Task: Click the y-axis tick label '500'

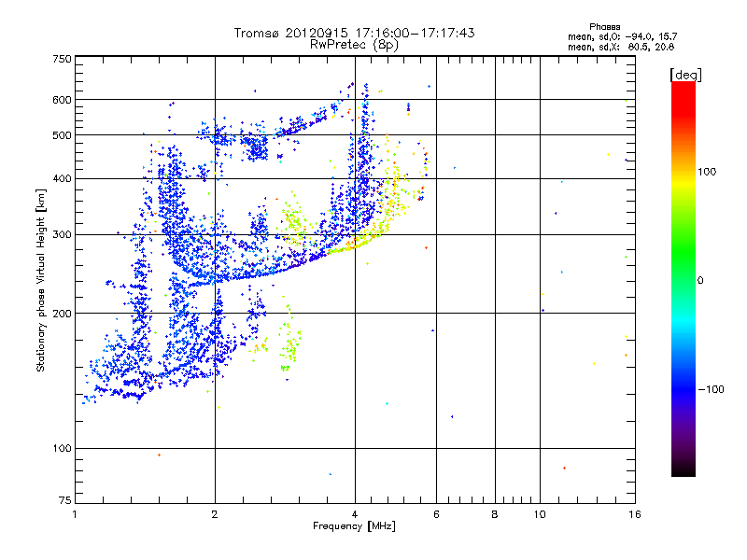Action: 62,135
